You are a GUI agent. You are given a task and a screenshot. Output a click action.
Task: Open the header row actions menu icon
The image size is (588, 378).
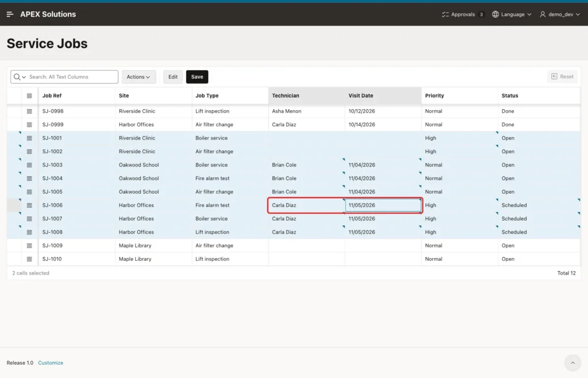(29, 95)
